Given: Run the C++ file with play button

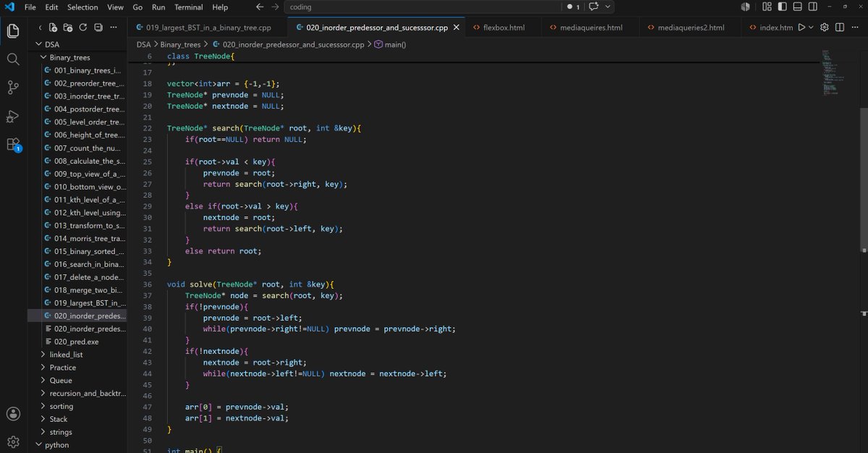Looking at the screenshot, I should 801,27.
